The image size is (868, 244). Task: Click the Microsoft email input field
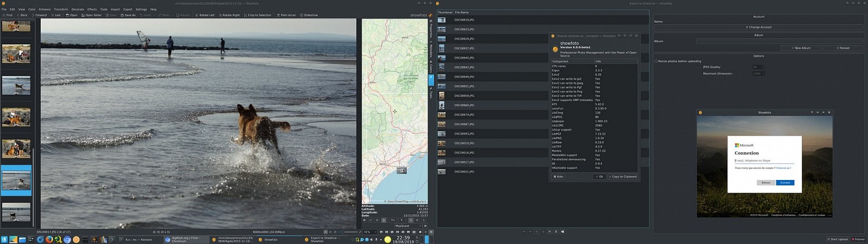764,161
